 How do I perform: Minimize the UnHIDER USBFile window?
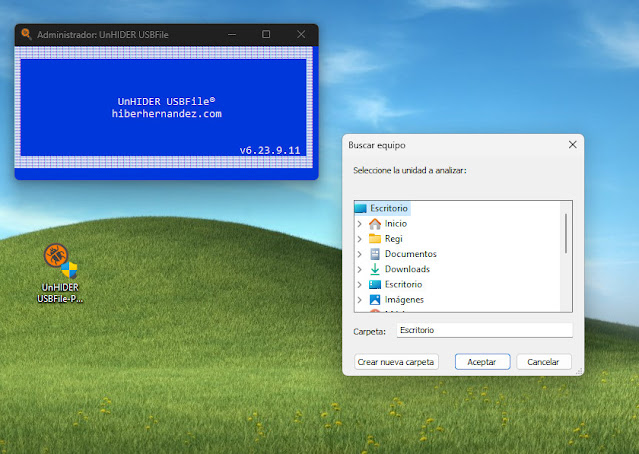[x=232, y=34]
